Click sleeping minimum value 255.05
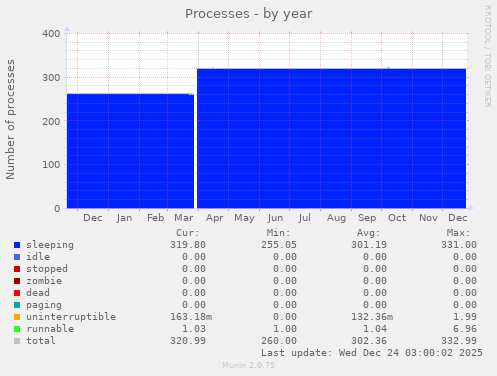The image size is (497, 376). click(x=279, y=245)
